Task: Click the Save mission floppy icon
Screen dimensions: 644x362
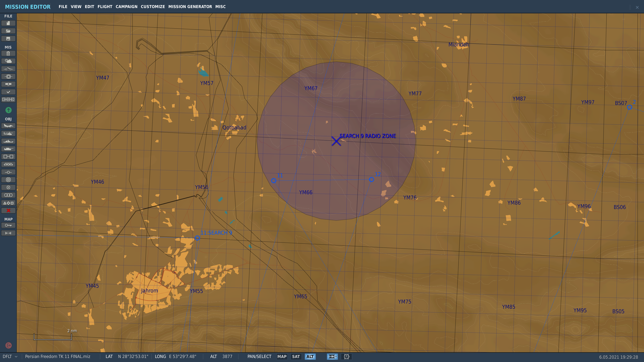Action: coord(8,39)
